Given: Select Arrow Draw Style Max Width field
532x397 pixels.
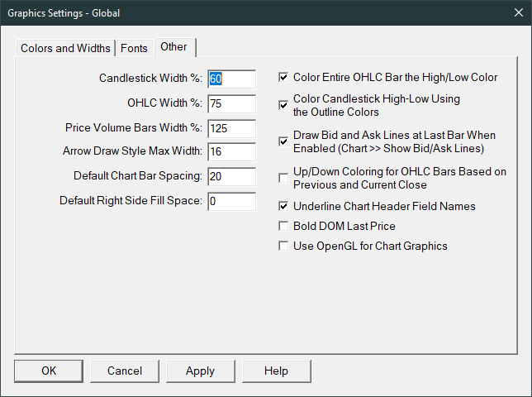Looking at the screenshot, I should (x=231, y=152).
